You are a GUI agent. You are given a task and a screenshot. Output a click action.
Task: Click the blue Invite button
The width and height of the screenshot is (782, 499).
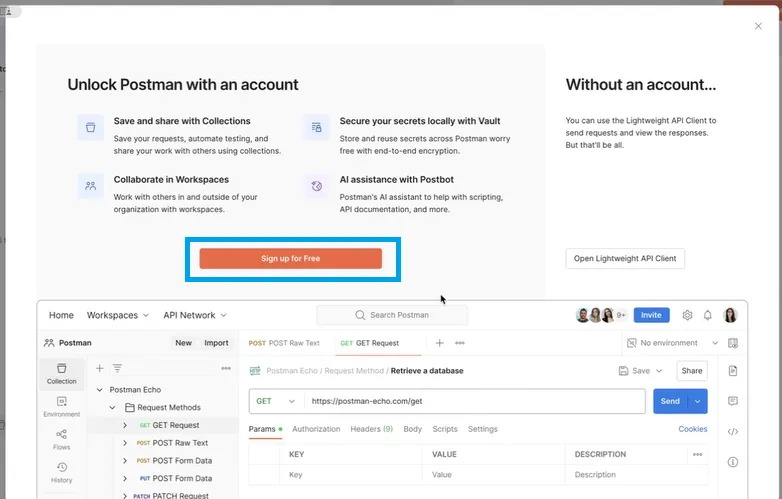coord(651,315)
